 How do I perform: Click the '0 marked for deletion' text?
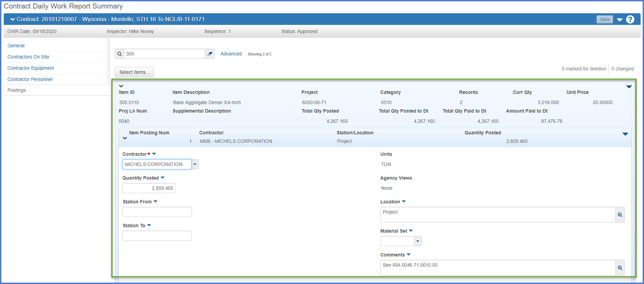[x=584, y=69]
